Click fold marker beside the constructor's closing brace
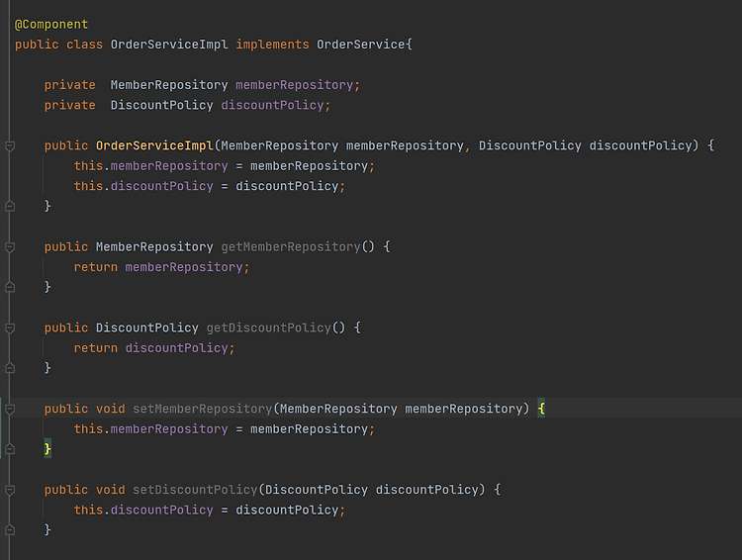The height and width of the screenshot is (560, 742). pos(10,207)
